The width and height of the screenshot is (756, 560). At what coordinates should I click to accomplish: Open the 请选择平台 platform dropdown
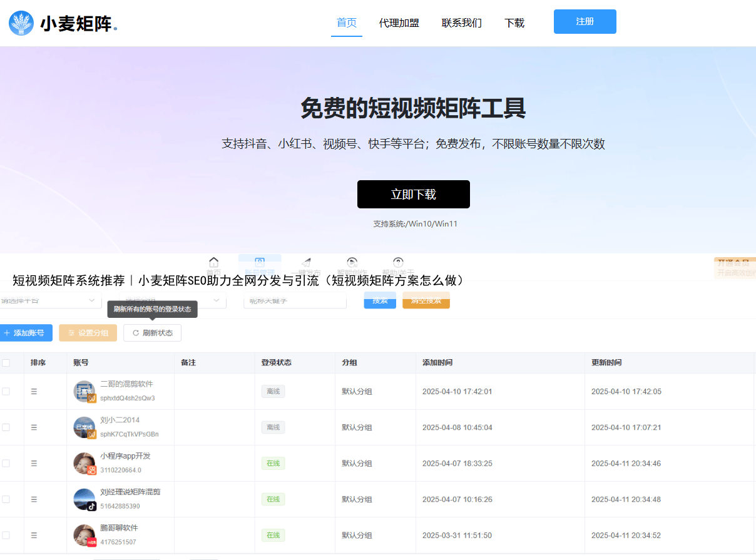click(50, 301)
